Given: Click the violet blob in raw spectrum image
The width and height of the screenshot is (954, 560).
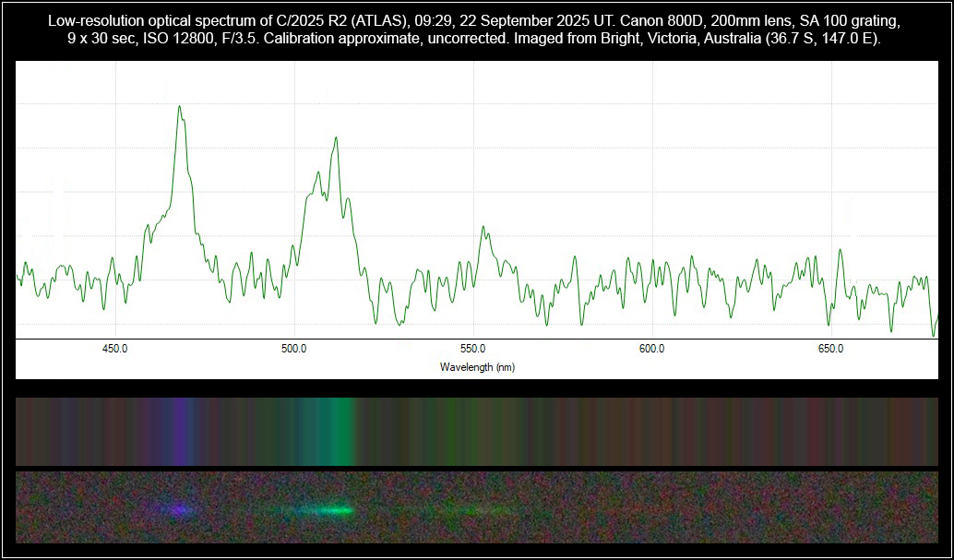Looking at the screenshot, I should pos(180,508).
